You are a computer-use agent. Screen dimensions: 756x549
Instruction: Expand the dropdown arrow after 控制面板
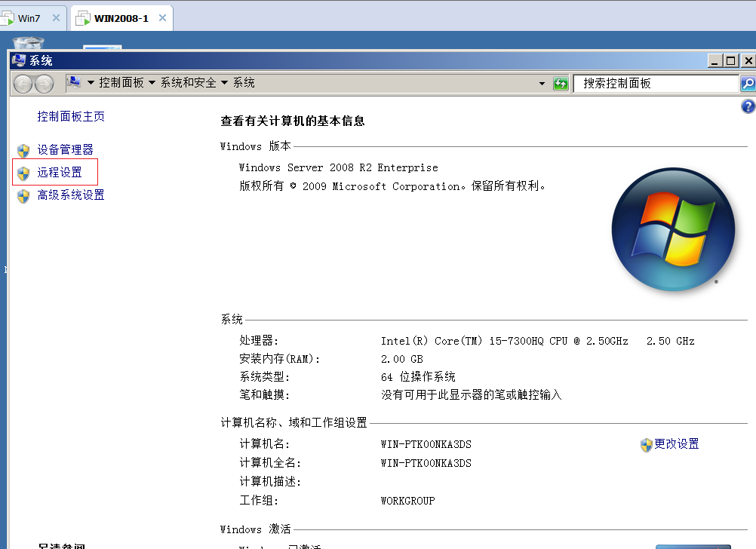click(x=152, y=83)
